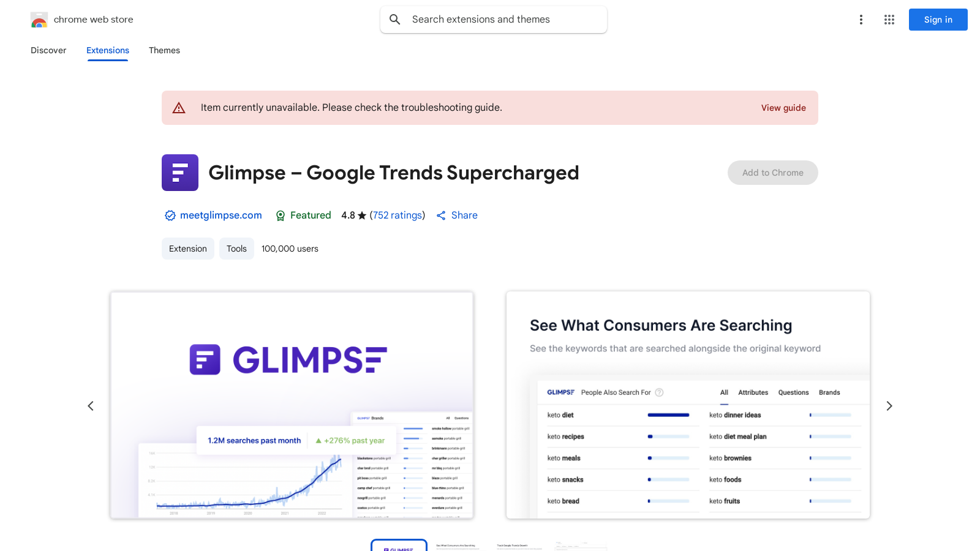Click the verified publisher badge icon
Screen dimensions: 980x551
[170, 215]
